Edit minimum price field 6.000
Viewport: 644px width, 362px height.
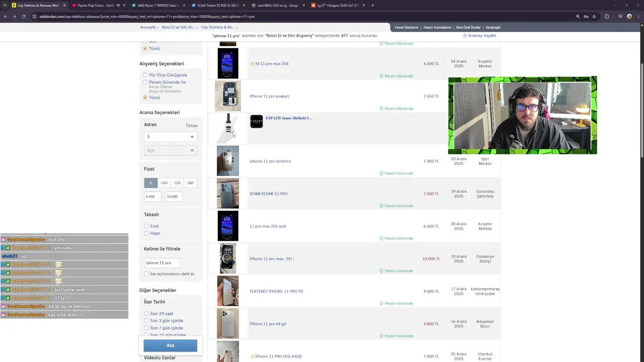[152, 197]
